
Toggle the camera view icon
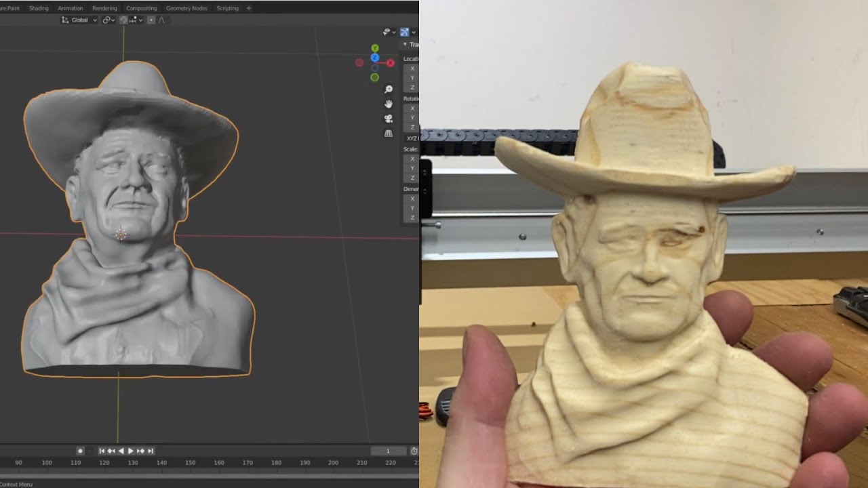coord(389,119)
